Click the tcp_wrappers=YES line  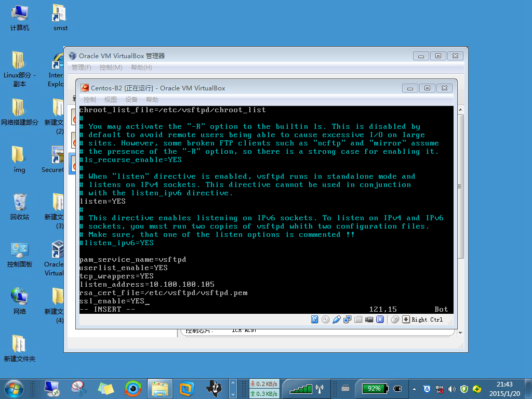[116, 276]
